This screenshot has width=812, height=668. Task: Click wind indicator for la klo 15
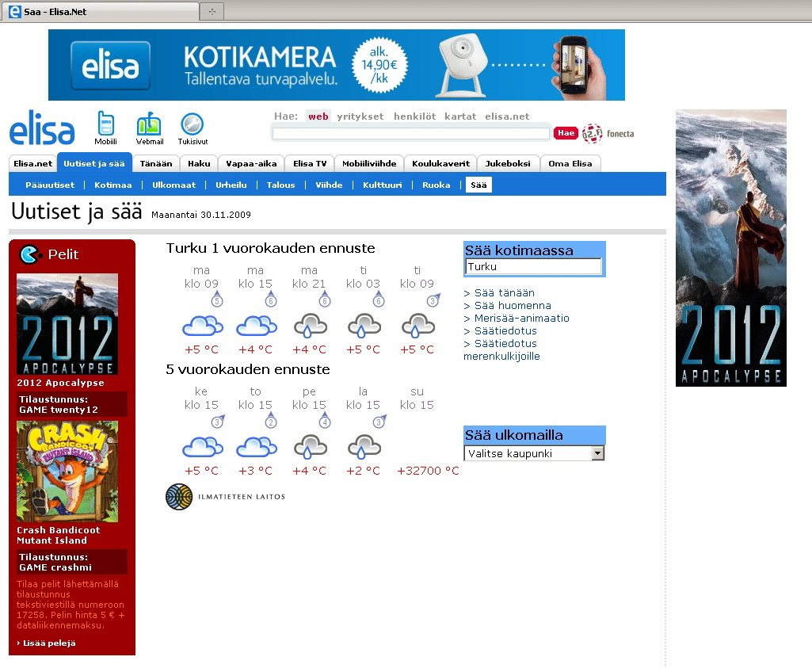pos(379,421)
